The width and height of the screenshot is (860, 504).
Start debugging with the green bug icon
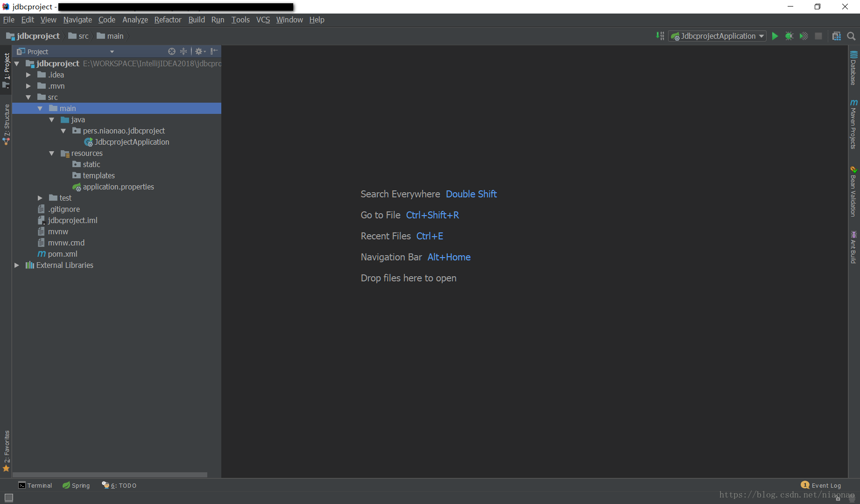click(x=789, y=36)
